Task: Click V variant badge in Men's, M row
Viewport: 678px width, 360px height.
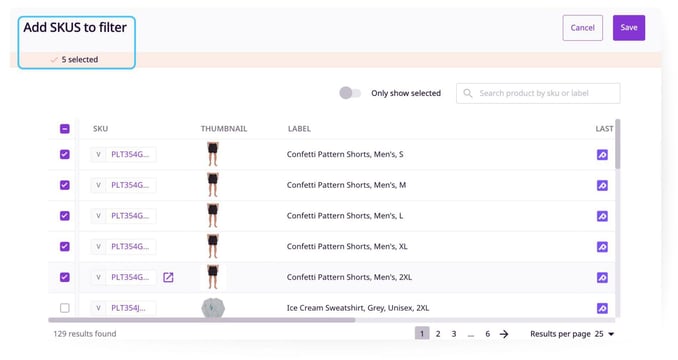Action: tap(98, 185)
